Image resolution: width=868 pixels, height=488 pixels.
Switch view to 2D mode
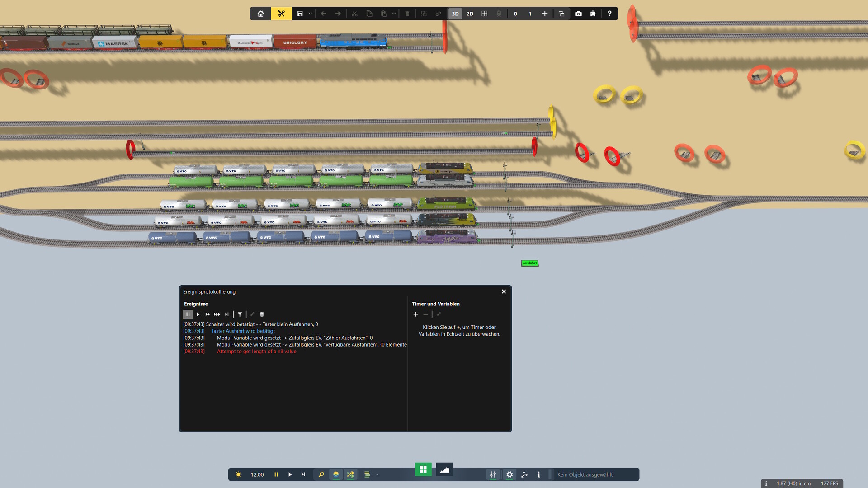pyautogui.click(x=470, y=14)
